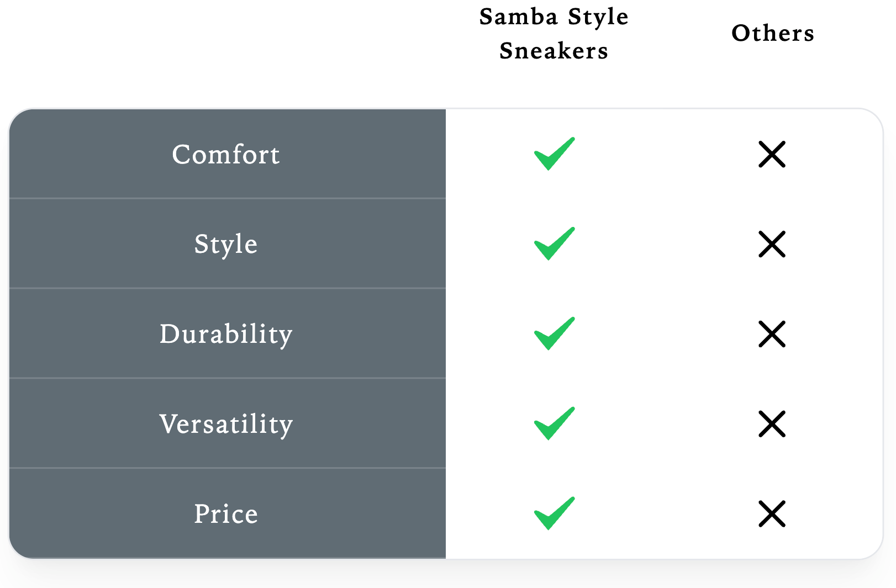
Task: Select the Samba Style Sneakers column header
Action: pyautogui.click(x=554, y=34)
